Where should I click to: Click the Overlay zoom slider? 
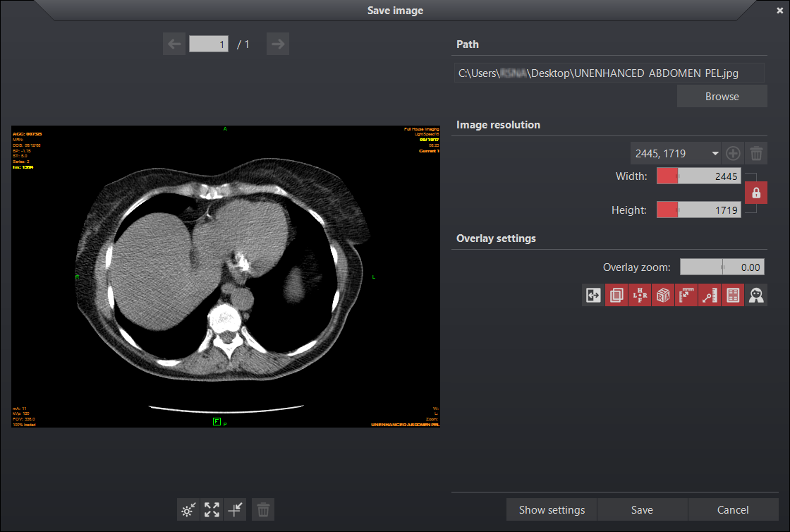click(x=722, y=267)
